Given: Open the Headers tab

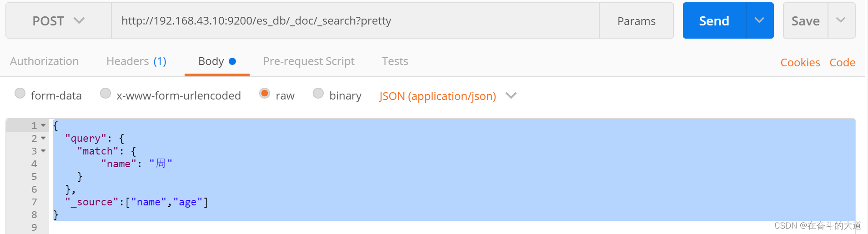Looking at the screenshot, I should [x=136, y=61].
